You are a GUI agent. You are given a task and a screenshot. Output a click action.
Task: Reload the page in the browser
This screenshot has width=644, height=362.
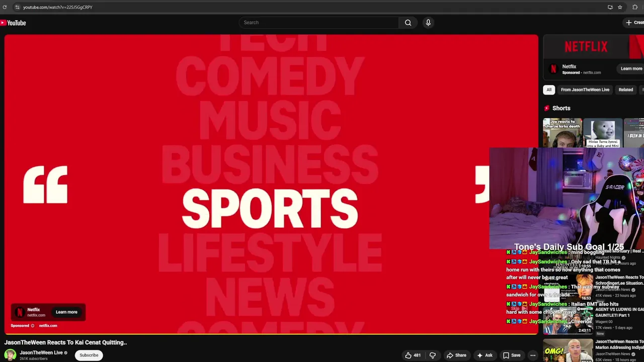point(5,7)
